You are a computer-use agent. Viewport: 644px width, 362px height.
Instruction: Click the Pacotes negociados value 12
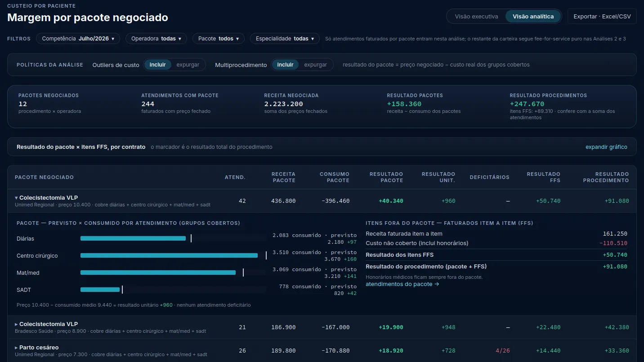pos(23,104)
